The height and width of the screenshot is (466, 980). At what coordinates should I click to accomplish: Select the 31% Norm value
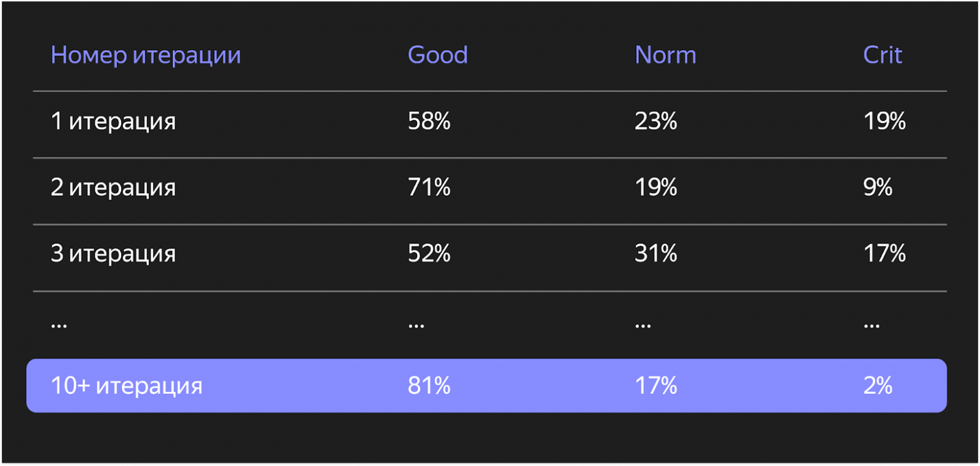pyautogui.click(x=656, y=253)
